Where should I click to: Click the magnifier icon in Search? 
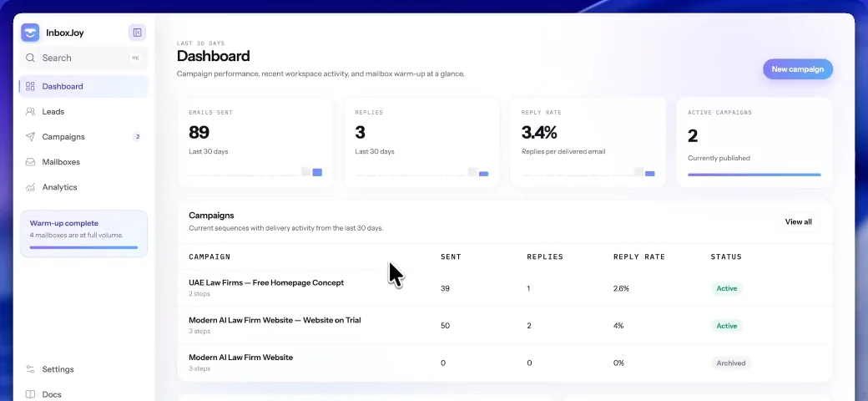[30, 58]
